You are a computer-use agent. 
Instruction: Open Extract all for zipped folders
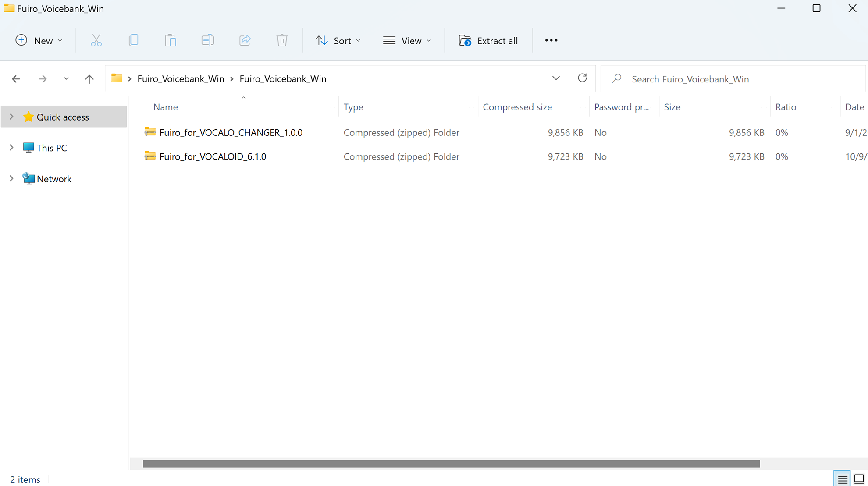click(x=488, y=40)
